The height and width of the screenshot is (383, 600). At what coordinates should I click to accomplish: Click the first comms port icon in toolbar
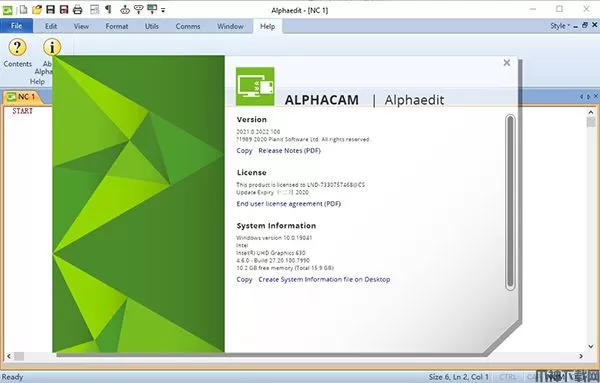[x=125, y=10]
